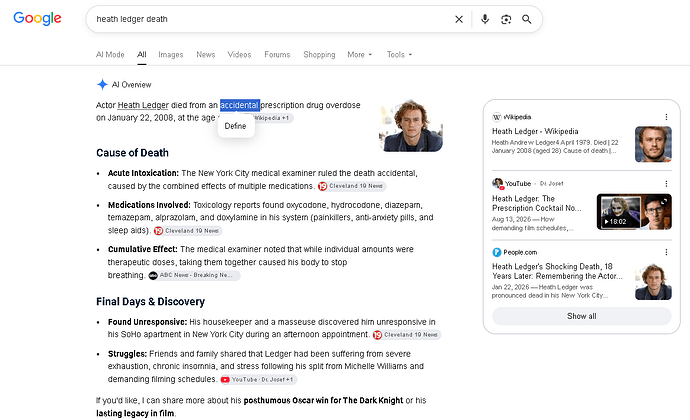690x420 pixels.
Task: Open Cleveland 19 News chip after Acute Intoxication
Action: click(x=352, y=186)
